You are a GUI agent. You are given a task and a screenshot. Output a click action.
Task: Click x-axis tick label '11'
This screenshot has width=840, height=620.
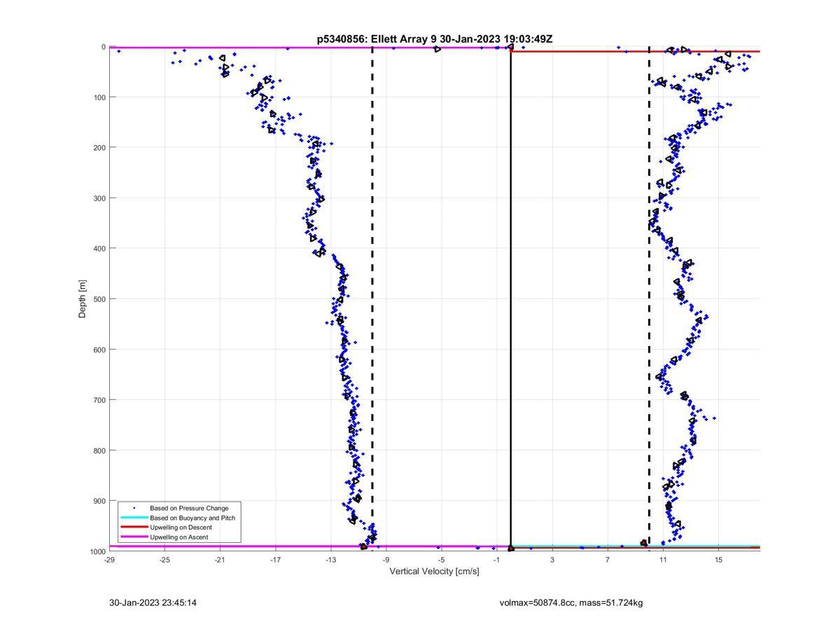pyautogui.click(x=663, y=559)
